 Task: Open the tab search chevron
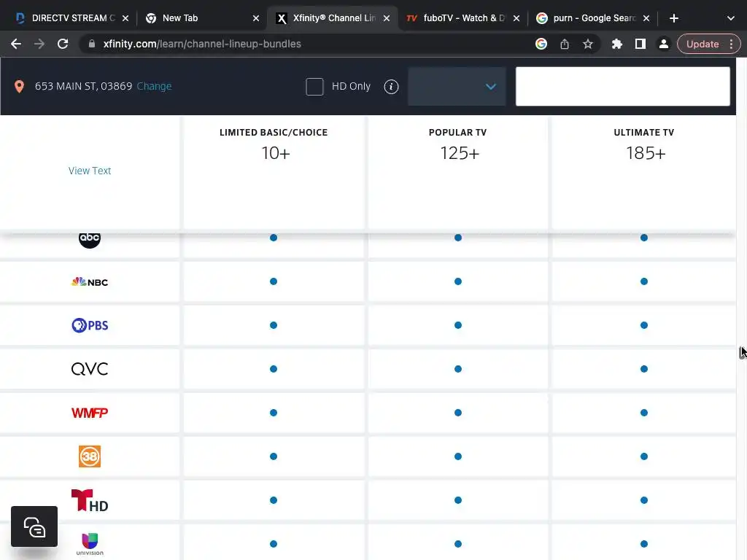click(x=730, y=18)
